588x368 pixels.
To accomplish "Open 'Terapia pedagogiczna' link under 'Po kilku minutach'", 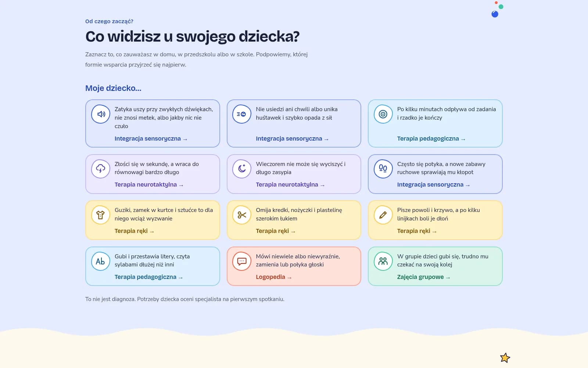I will pyautogui.click(x=431, y=139).
